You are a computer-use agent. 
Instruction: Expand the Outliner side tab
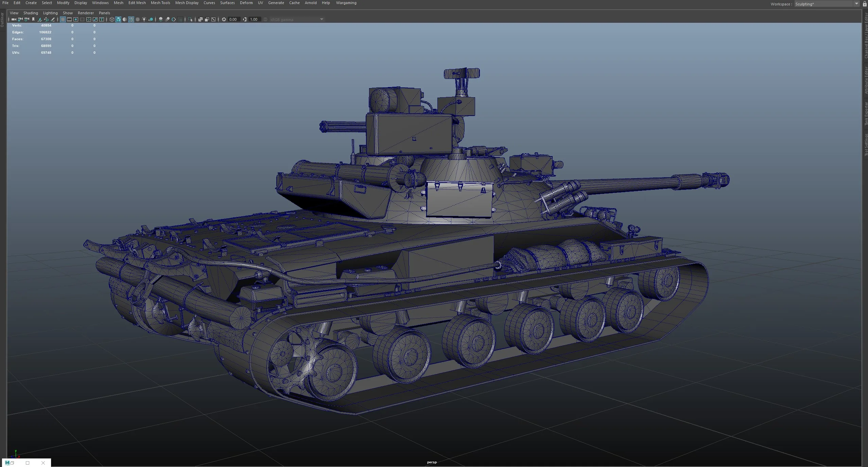[2, 20]
